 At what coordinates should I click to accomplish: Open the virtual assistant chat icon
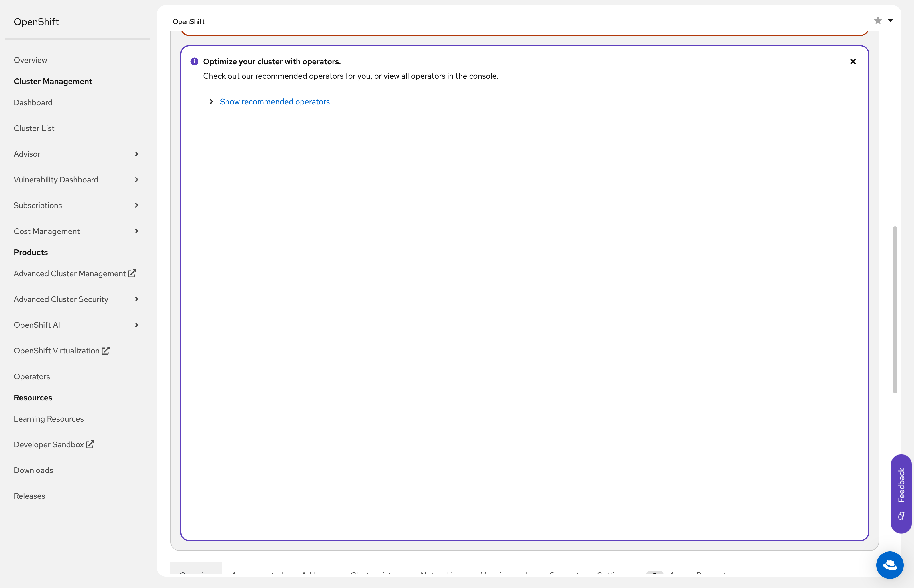point(890,565)
